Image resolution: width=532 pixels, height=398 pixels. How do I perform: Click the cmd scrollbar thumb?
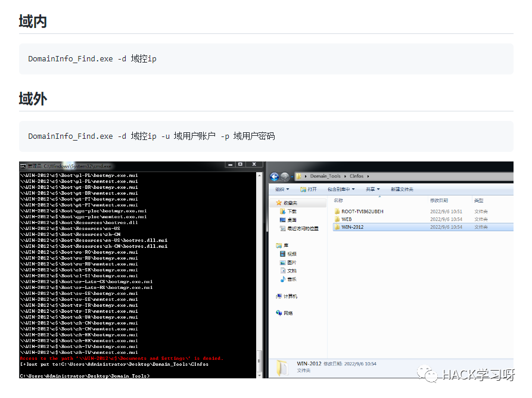pyautogui.click(x=260, y=360)
